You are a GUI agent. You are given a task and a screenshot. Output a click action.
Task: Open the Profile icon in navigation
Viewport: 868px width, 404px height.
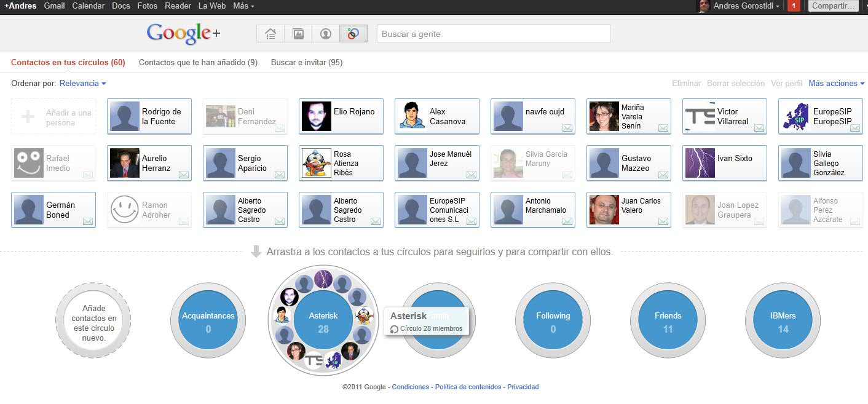pos(326,34)
